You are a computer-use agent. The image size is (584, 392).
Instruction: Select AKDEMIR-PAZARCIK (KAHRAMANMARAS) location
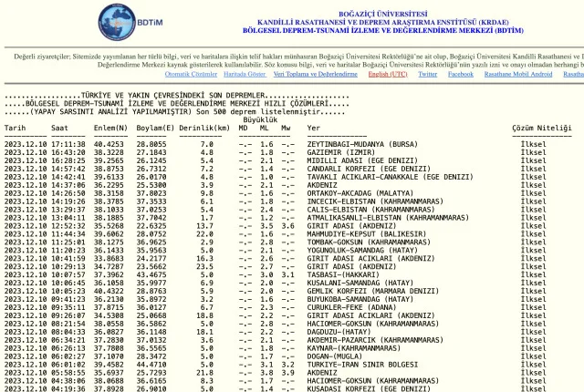click(375, 340)
